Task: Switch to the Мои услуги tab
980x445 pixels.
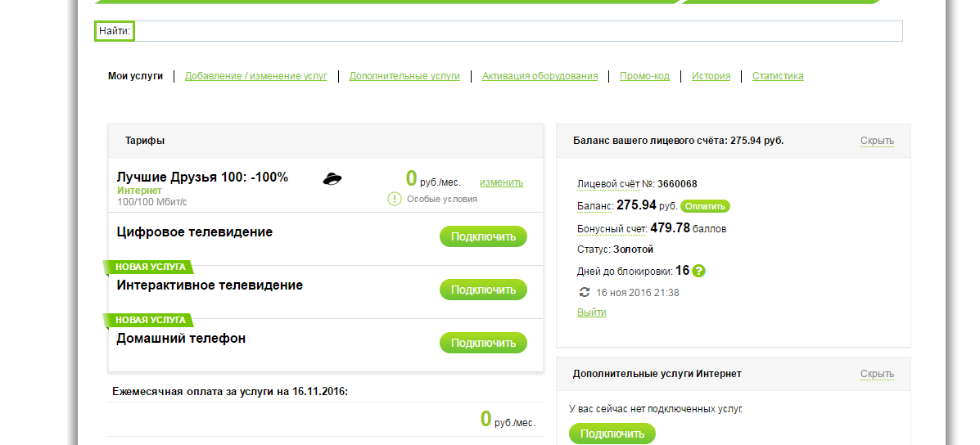Action: coord(135,76)
